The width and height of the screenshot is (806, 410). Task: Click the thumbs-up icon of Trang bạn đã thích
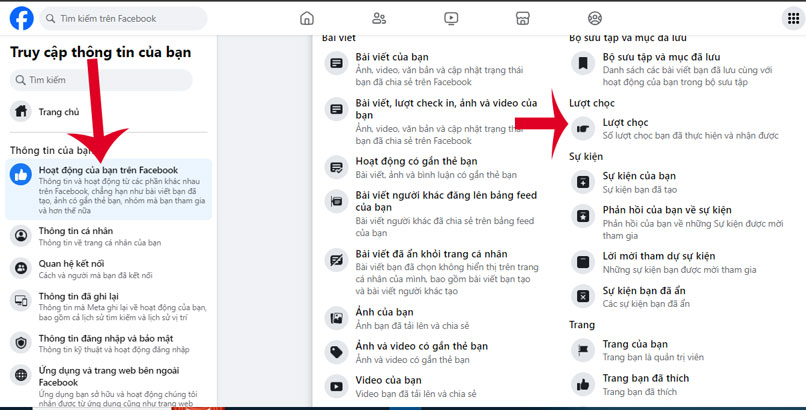point(583,384)
